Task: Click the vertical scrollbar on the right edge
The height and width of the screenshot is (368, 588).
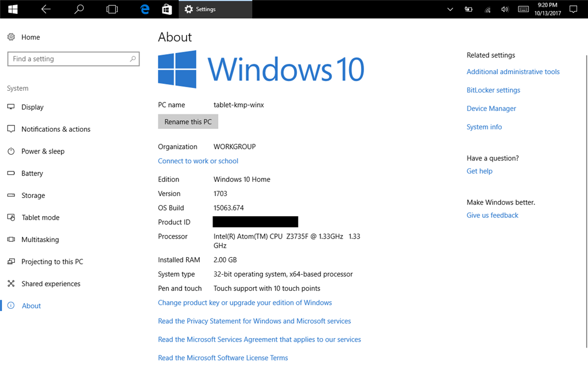Action: coord(586,201)
